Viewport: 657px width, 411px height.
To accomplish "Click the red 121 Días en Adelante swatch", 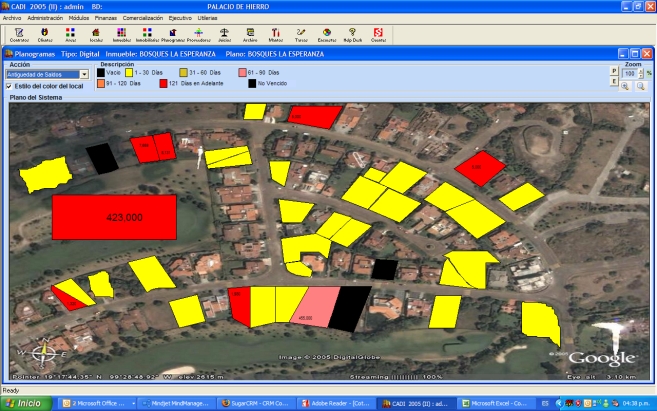I will [x=163, y=83].
